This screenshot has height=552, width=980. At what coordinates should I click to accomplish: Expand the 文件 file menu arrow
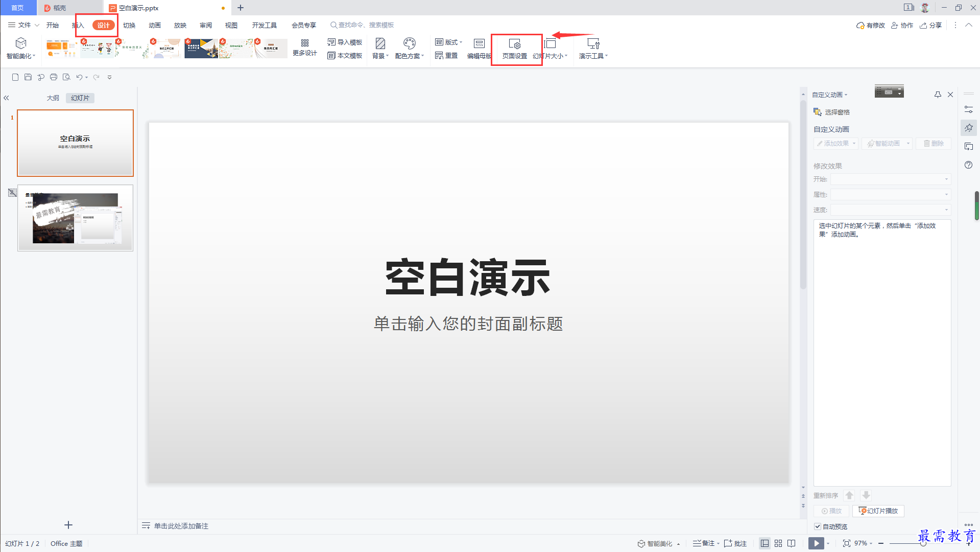(x=37, y=25)
